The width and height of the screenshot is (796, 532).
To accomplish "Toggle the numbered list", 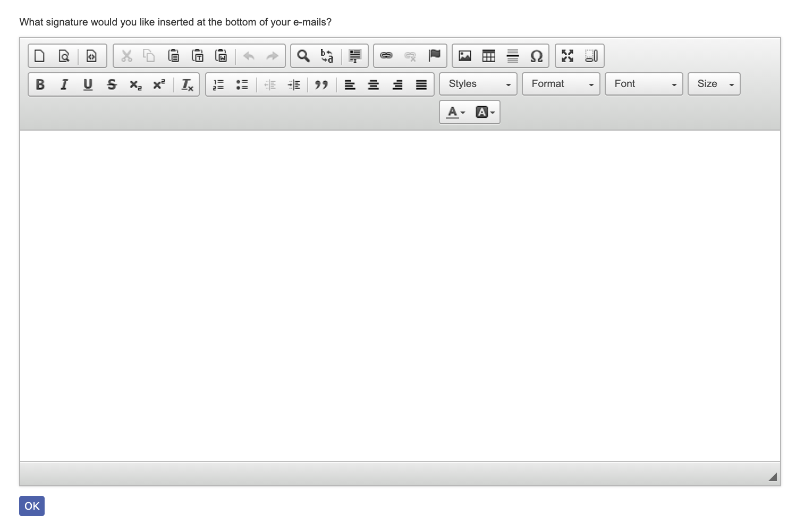I will point(218,84).
